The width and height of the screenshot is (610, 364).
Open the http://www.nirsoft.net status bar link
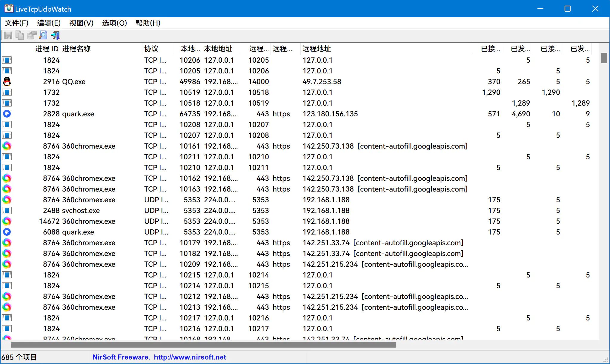click(190, 357)
